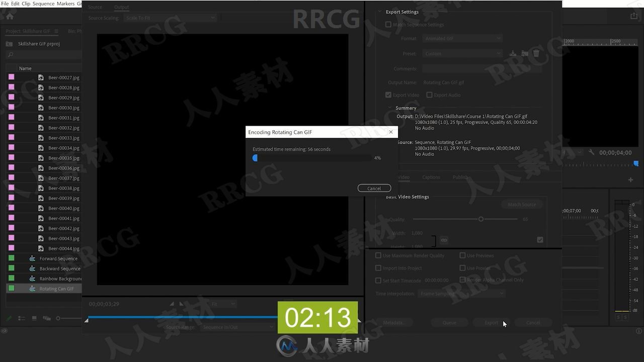Viewport: 644px width, 362px height.
Task: Switch project panel to list view
Action: (x=22, y=318)
